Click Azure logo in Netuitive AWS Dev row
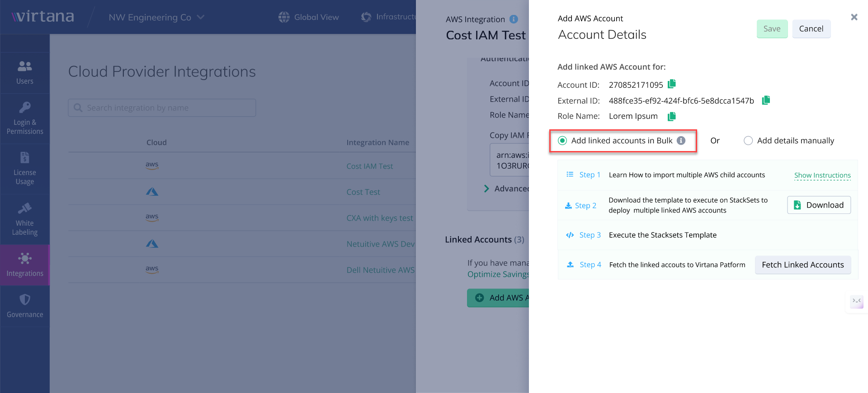 click(152, 244)
